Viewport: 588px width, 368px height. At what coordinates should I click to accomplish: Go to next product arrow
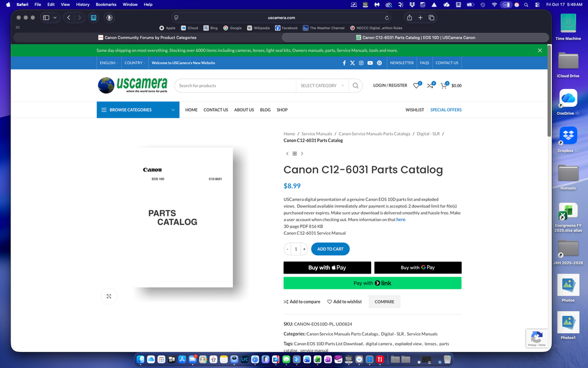(302, 153)
